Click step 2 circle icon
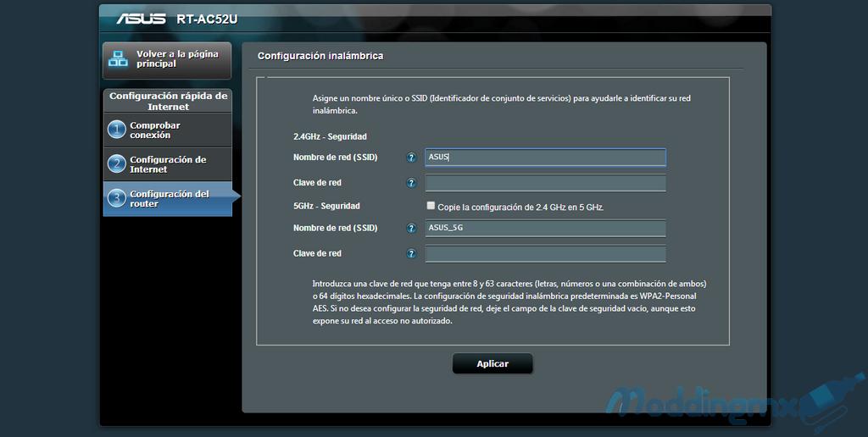Screen dimensions: 868x437 (116, 163)
